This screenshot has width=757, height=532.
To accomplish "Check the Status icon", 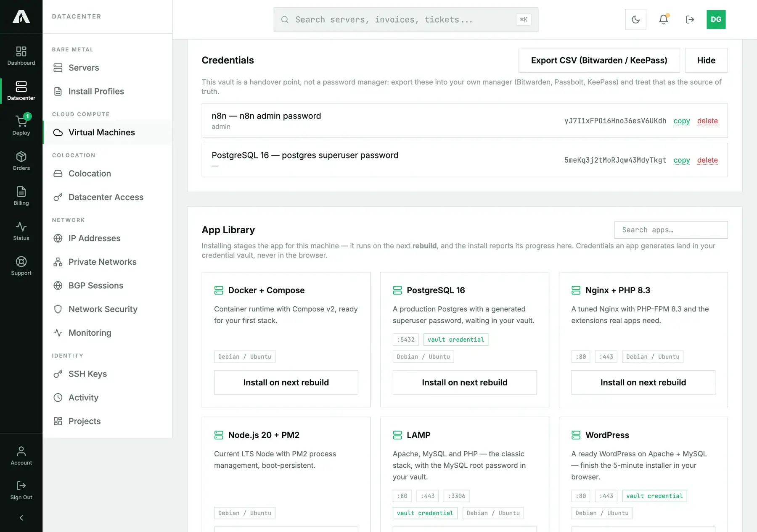I will [x=21, y=231].
